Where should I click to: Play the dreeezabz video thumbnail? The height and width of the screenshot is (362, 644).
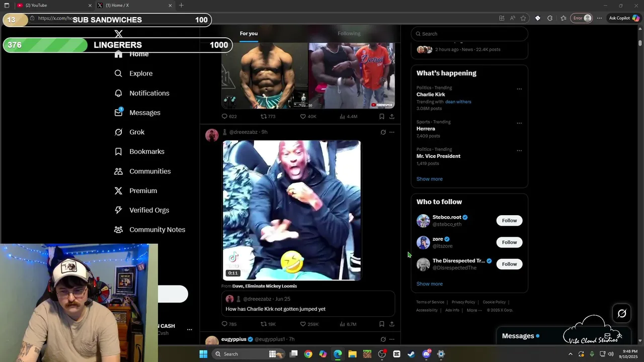[292, 210]
